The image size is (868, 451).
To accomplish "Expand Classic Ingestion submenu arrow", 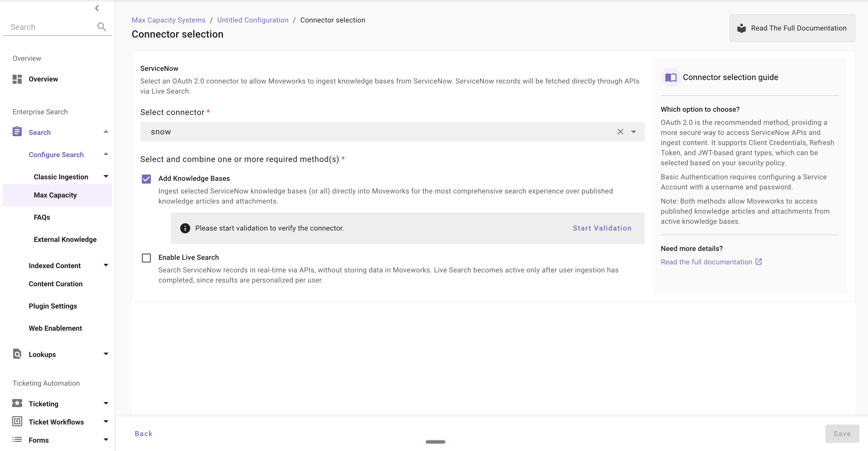I will pyautogui.click(x=106, y=176).
